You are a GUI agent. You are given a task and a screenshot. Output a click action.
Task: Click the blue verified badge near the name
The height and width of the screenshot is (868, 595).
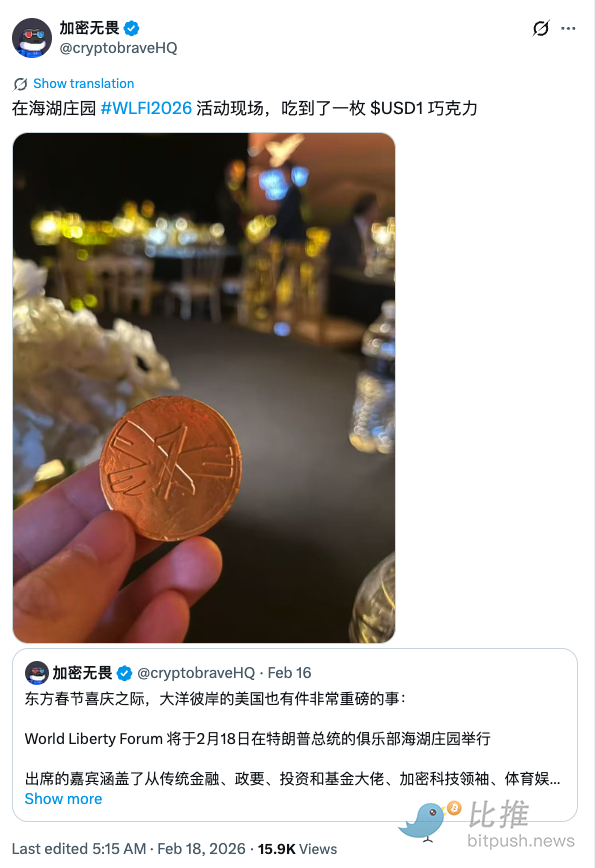[x=131, y=28]
